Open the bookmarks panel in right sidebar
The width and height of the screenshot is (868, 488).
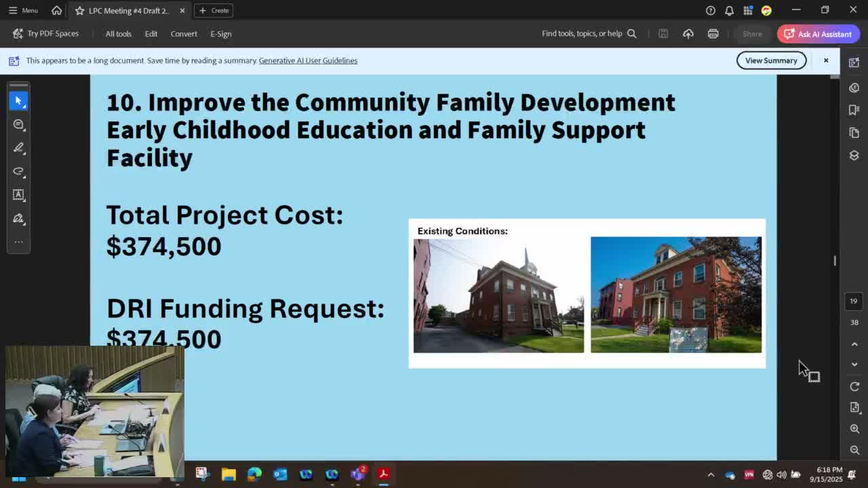(x=854, y=110)
